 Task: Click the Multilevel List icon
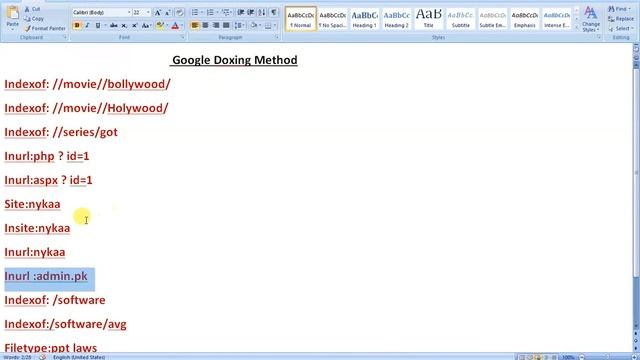(x=225, y=13)
